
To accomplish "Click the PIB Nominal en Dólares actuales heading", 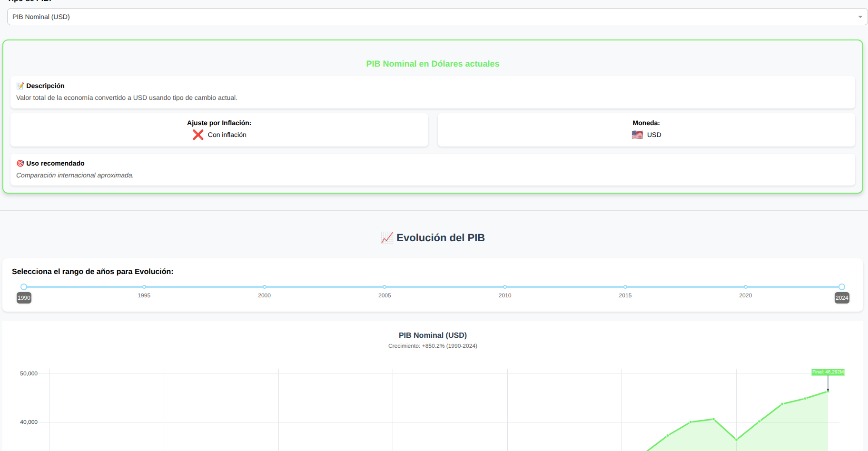I will [433, 64].
